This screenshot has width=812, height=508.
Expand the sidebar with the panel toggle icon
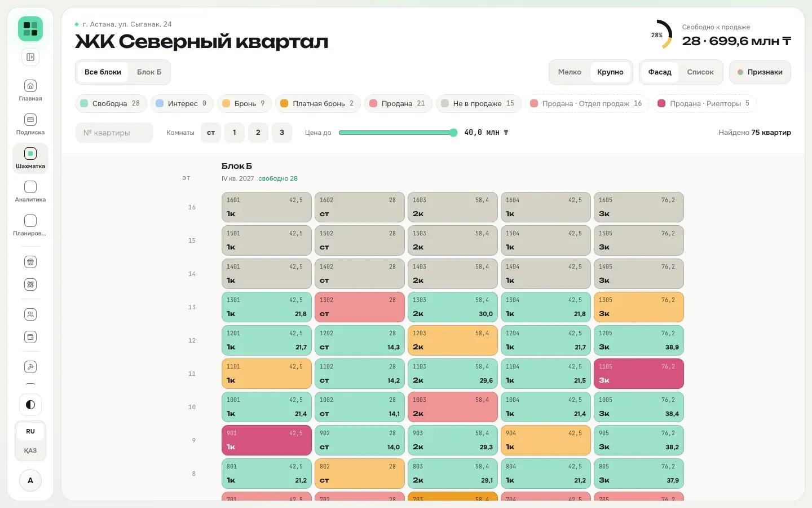tap(30, 57)
